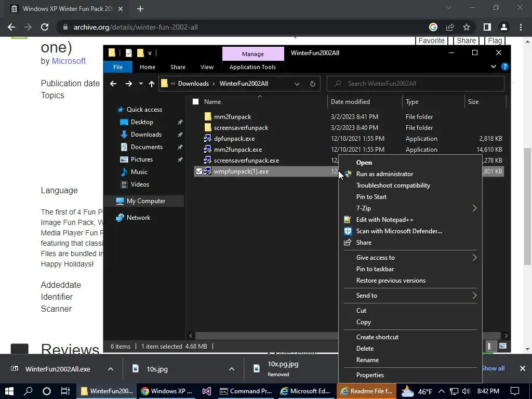Open the volume speaker tray icon
Viewport: 532px width, 399px height.
coord(466,391)
